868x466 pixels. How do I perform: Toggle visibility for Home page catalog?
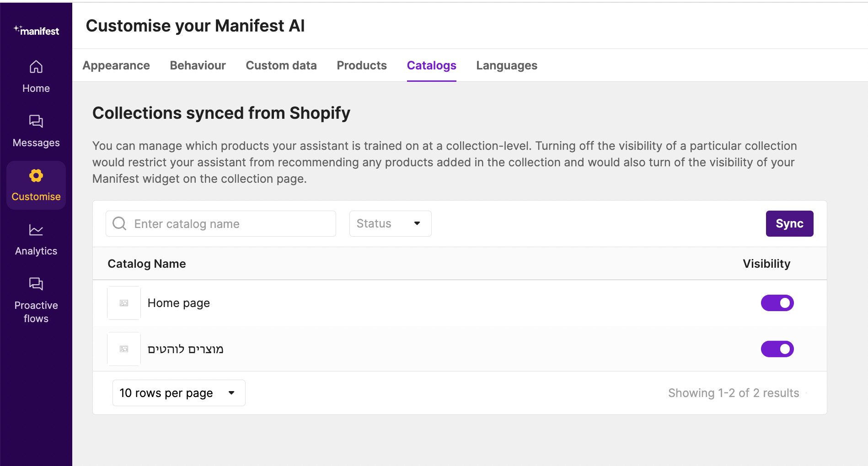point(777,303)
